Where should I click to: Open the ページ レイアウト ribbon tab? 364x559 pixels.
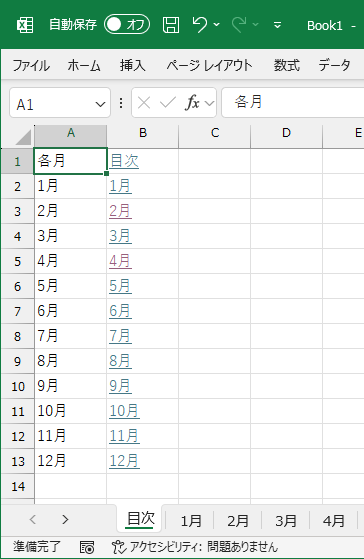pyautogui.click(x=209, y=66)
